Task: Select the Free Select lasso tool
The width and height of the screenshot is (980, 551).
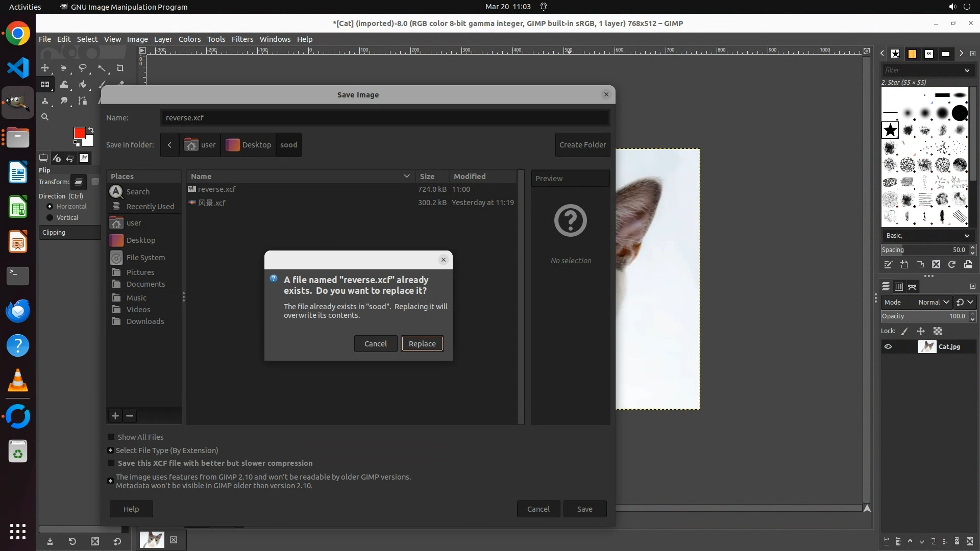Action: (x=82, y=68)
